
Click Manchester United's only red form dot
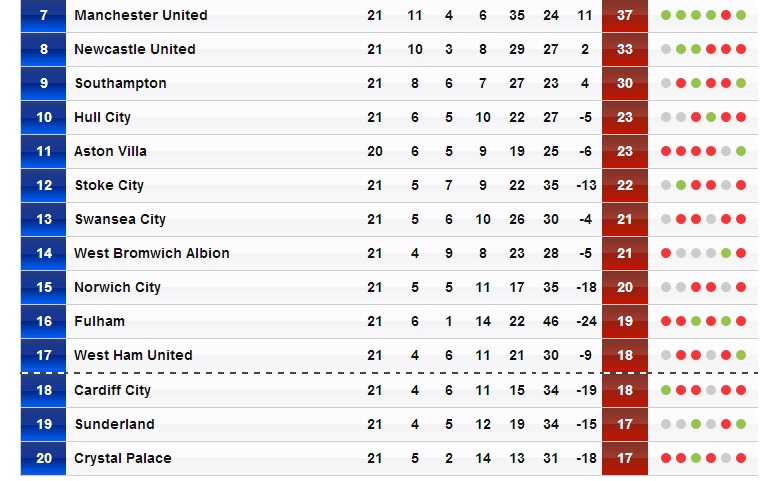[x=726, y=15]
